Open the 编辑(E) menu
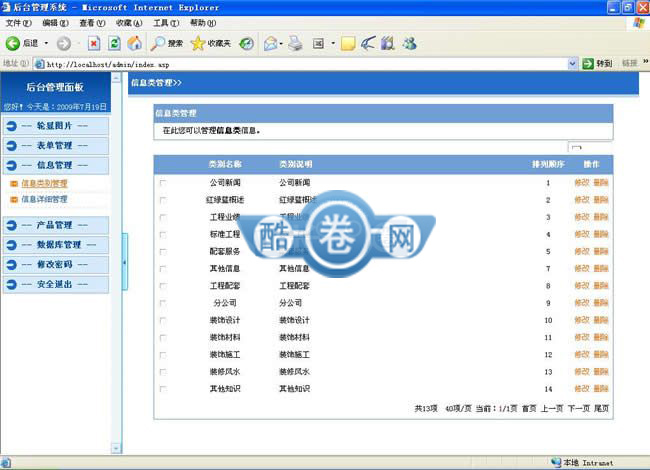The width and height of the screenshot is (650, 470). tap(55, 23)
